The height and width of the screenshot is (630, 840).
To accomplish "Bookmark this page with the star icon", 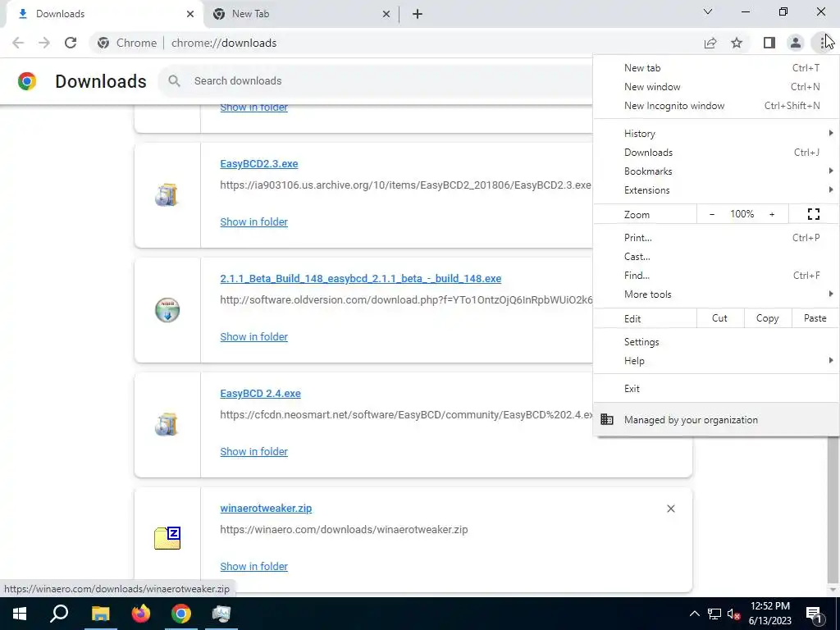I will pyautogui.click(x=737, y=43).
